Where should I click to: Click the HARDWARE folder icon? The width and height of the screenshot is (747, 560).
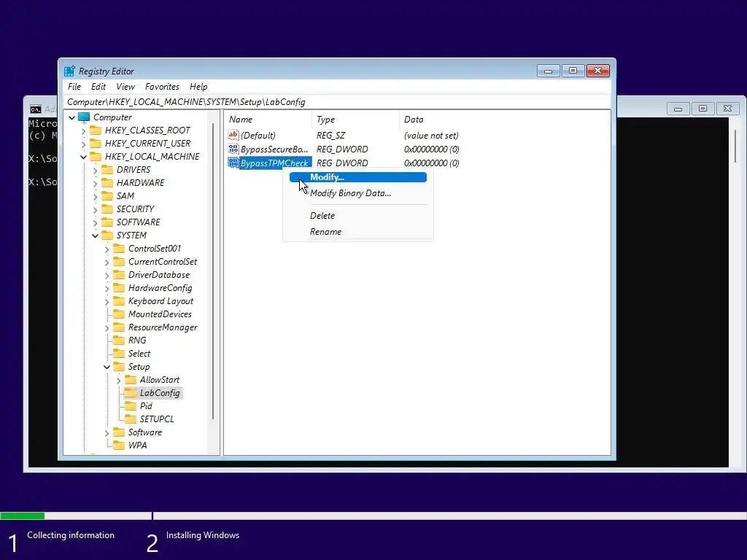pyautogui.click(x=108, y=183)
